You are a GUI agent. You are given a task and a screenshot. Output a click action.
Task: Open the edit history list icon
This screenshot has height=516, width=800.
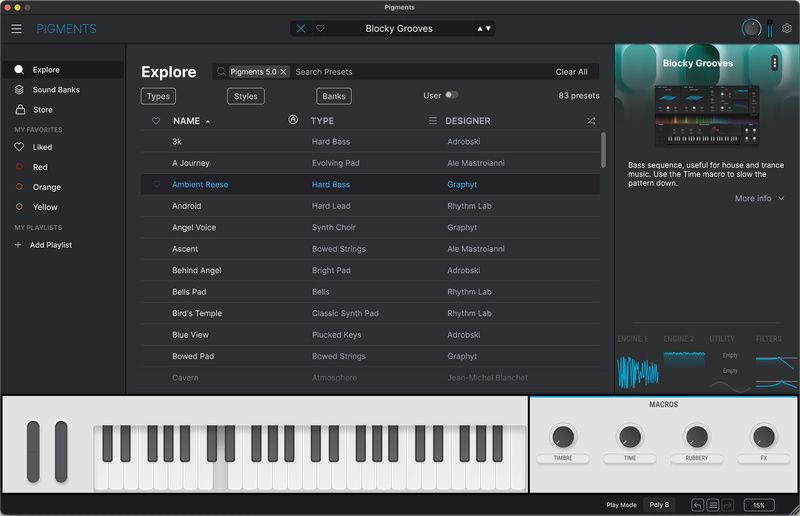pyautogui.click(x=713, y=505)
